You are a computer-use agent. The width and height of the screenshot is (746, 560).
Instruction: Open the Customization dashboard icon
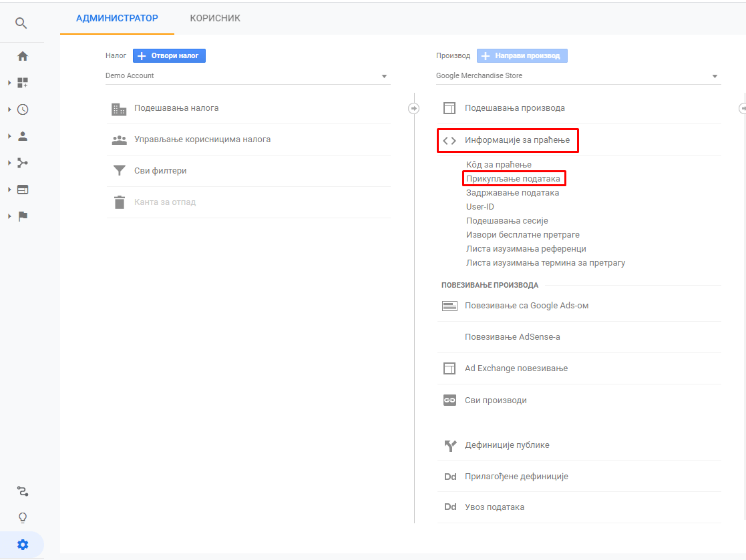[x=22, y=83]
